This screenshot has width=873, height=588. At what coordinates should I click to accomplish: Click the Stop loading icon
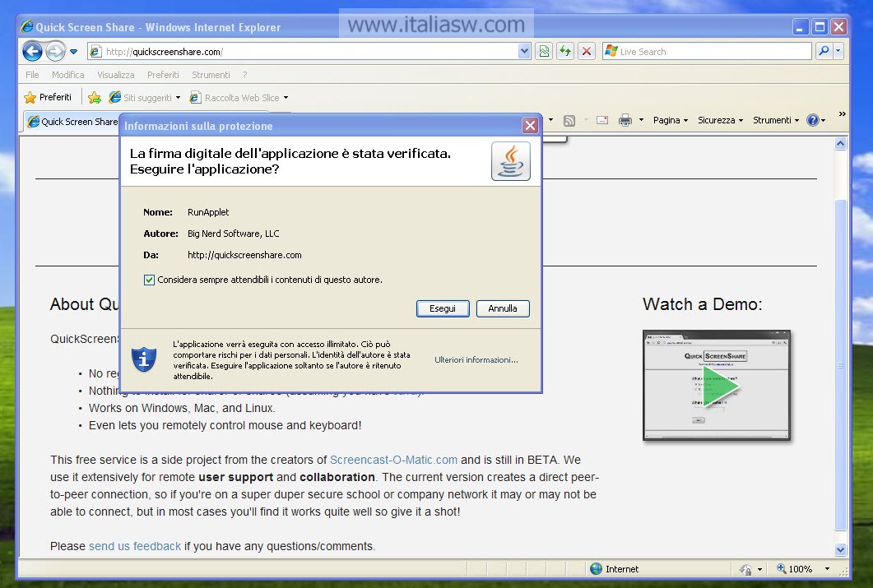587,52
